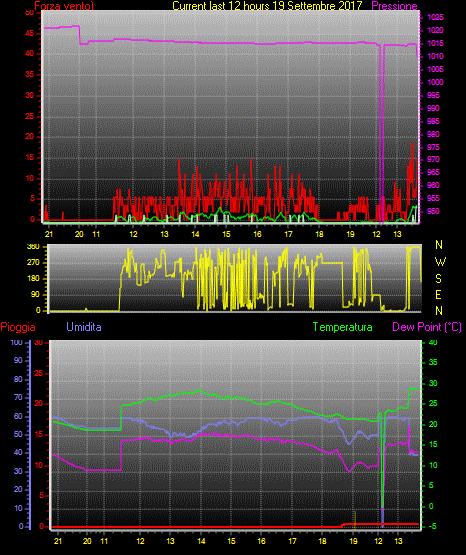This screenshot has height=555, width=466.
Task: Click the 'S' wind direction label
Action: click(438, 279)
